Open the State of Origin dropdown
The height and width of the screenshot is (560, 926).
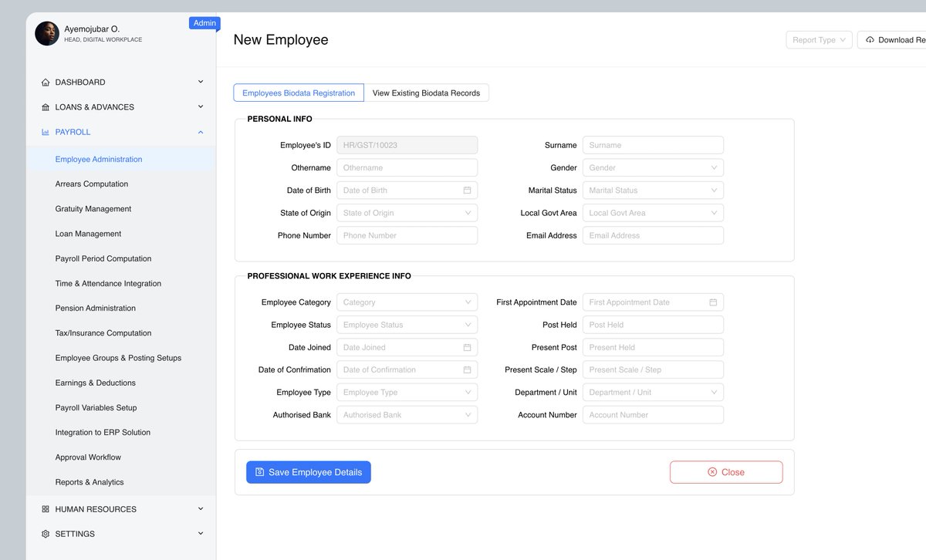click(x=407, y=213)
